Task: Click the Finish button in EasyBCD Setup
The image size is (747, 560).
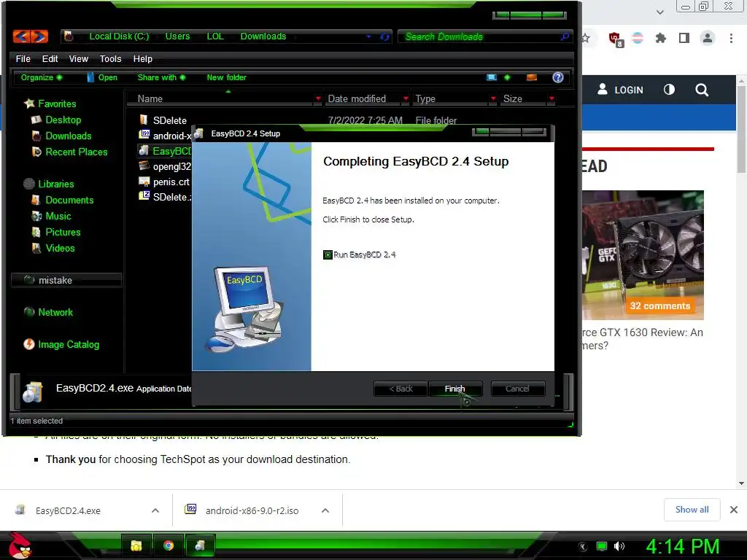Action: (x=455, y=389)
